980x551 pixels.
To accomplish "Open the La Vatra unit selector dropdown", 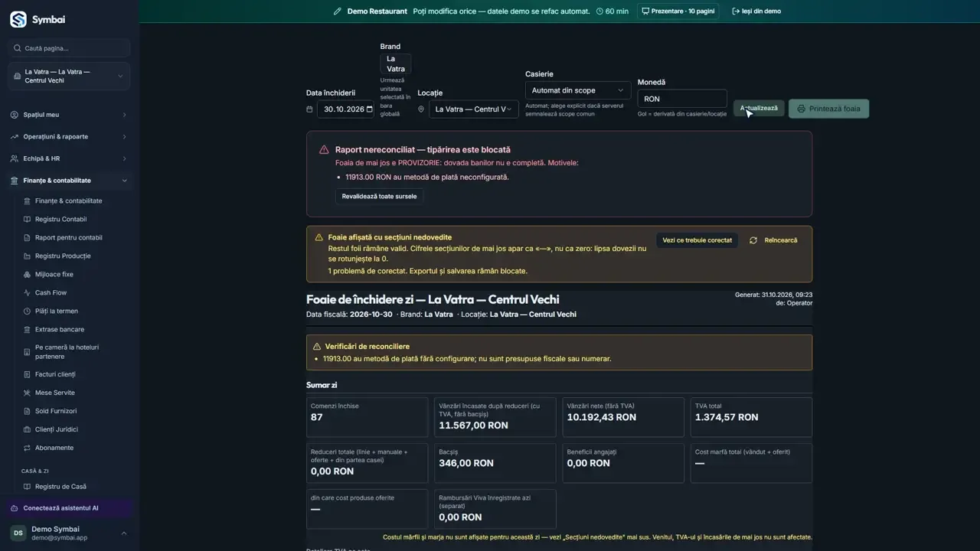I will (x=69, y=77).
